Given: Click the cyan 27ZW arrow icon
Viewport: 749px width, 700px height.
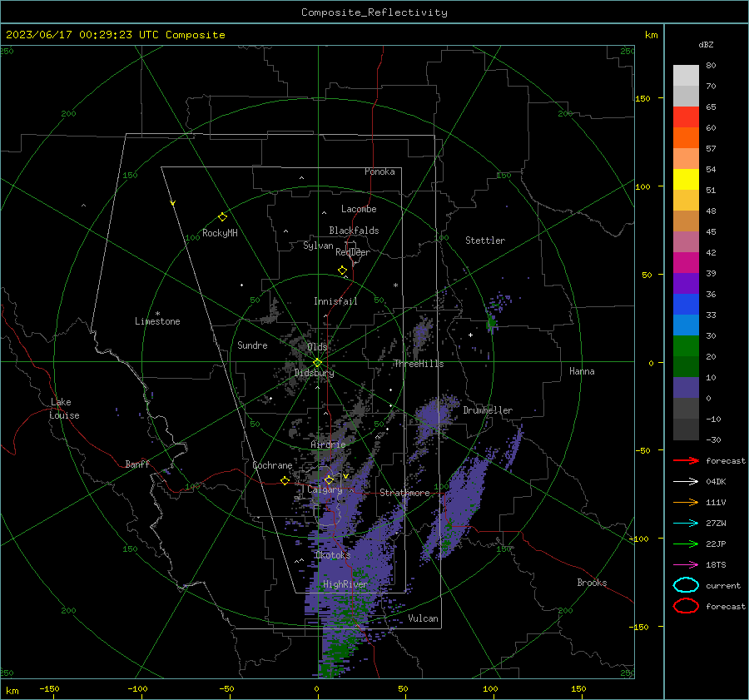Looking at the screenshot, I should pyautogui.click(x=686, y=523).
